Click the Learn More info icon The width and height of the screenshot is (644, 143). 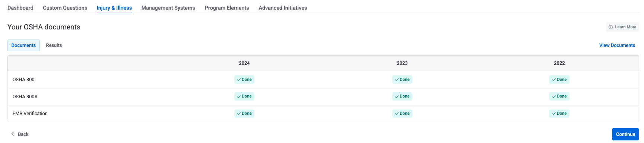(610, 27)
